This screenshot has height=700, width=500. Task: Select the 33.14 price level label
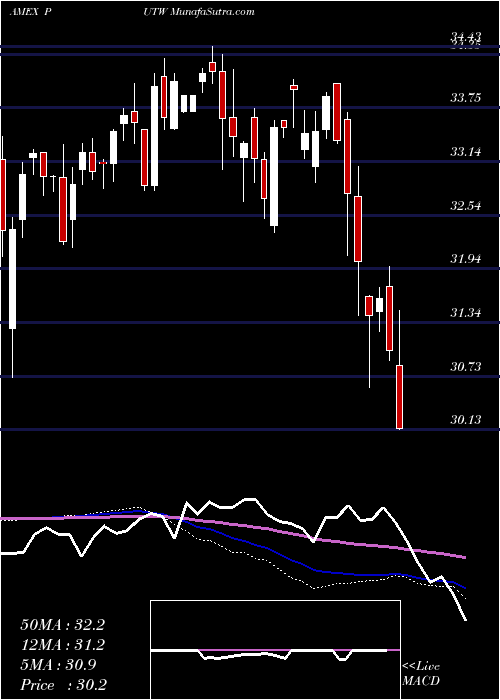pos(466,152)
